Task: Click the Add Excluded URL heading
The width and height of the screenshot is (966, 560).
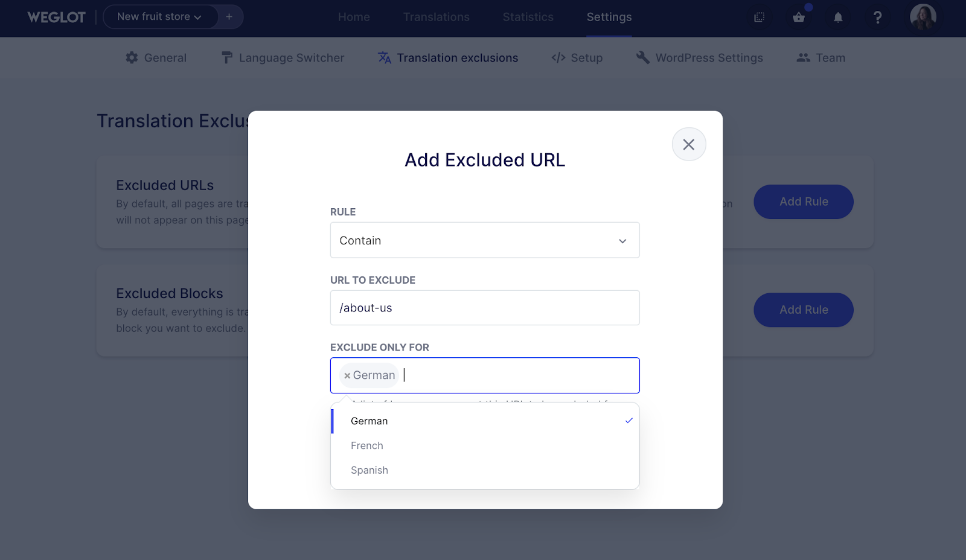Action: coord(485,160)
